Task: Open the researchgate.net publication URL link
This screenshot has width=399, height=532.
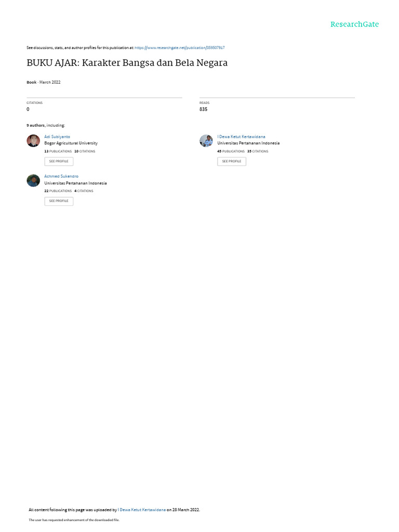Action: click(x=179, y=48)
